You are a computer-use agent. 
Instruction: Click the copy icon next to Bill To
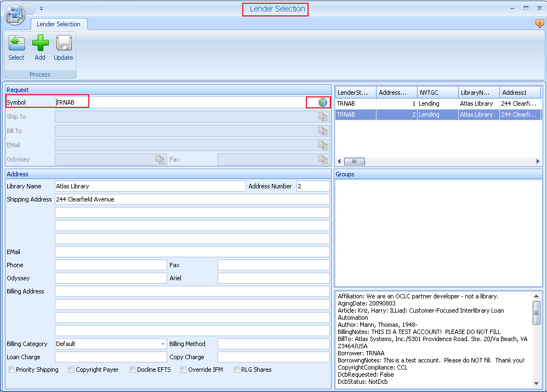coord(323,131)
